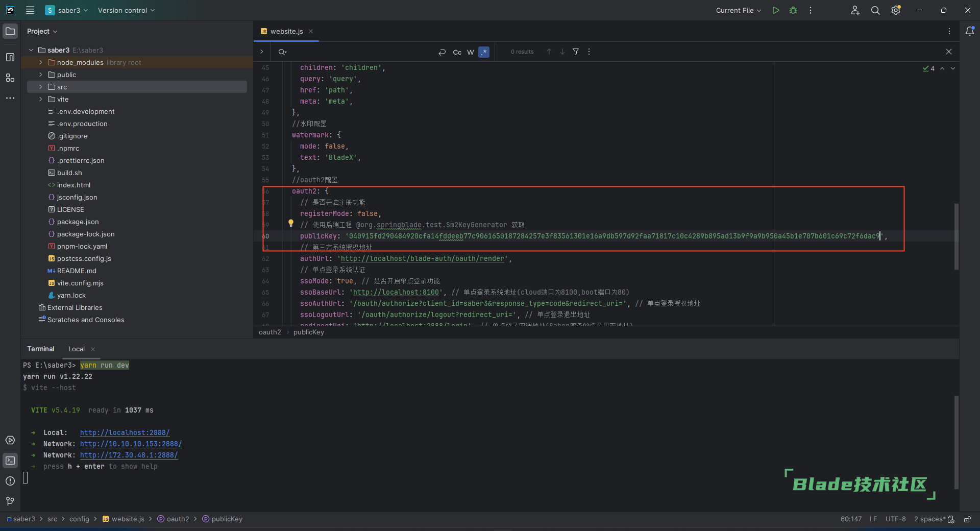The image size is (980, 531).
Task: Open package.json in project tree
Action: click(78, 222)
